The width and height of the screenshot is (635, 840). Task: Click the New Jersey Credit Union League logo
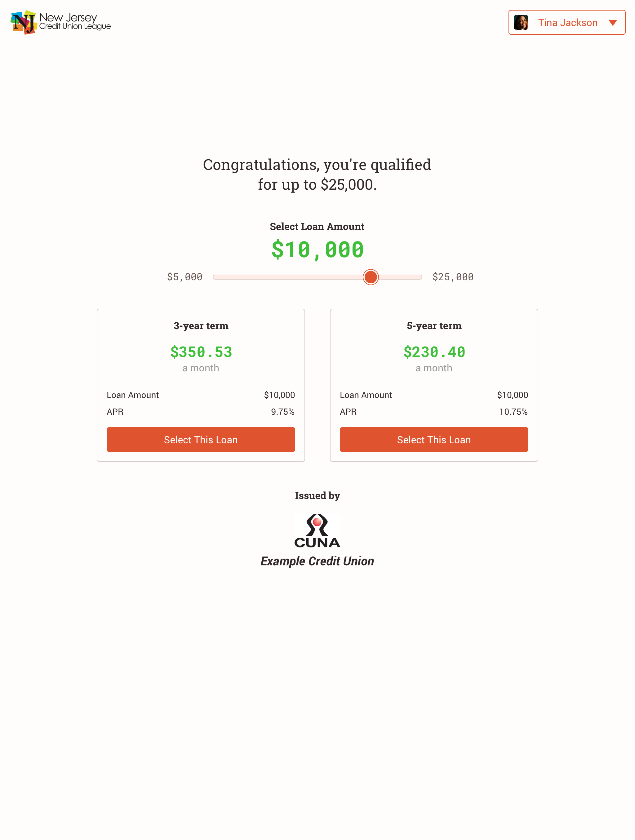tap(61, 22)
